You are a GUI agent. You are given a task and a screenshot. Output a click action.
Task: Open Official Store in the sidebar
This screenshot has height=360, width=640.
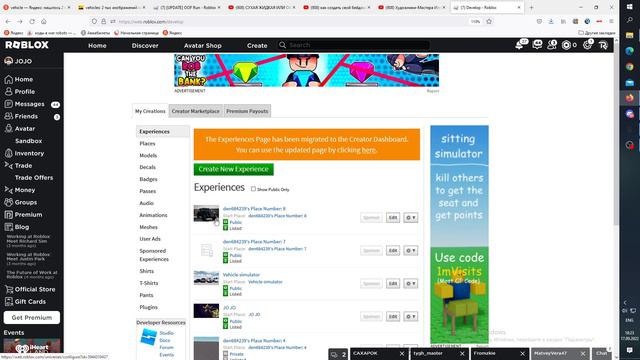(x=35, y=289)
